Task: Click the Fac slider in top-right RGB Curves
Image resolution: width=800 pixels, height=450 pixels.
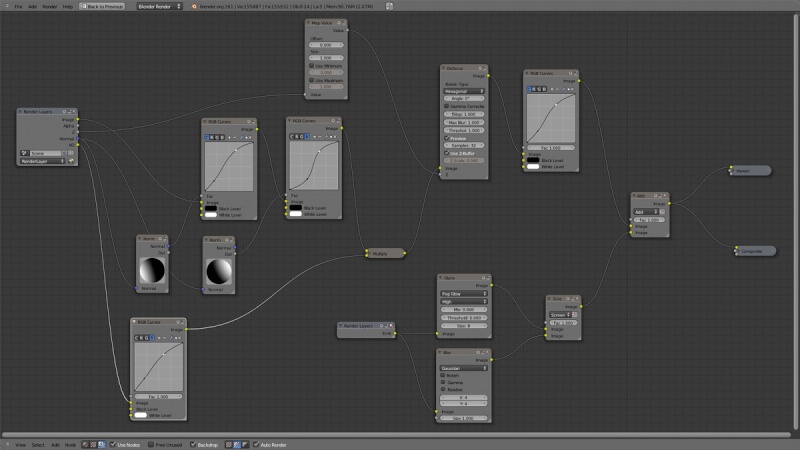Action: click(x=551, y=148)
